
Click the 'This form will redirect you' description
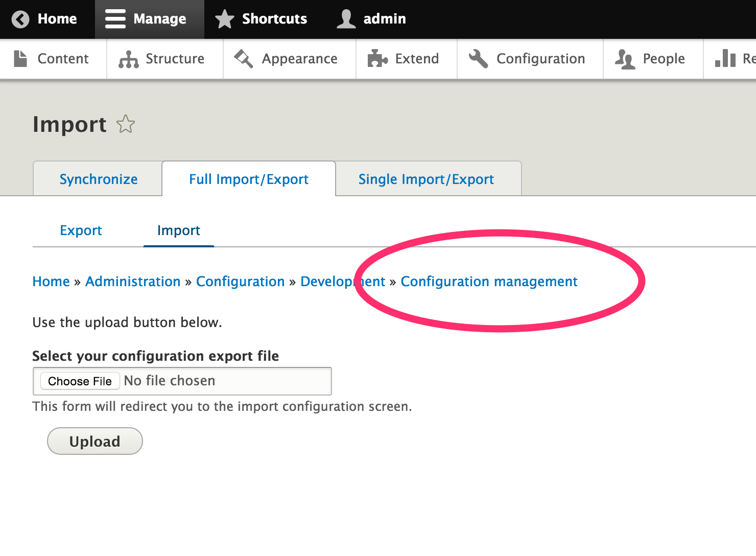[222, 406]
